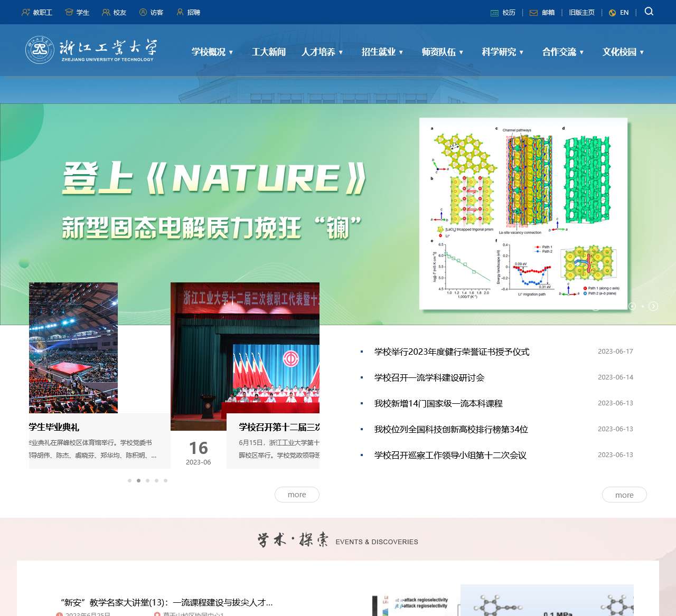676x616 pixels.
Task: Expand the 科学研究 dropdown menu
Action: click(503, 52)
